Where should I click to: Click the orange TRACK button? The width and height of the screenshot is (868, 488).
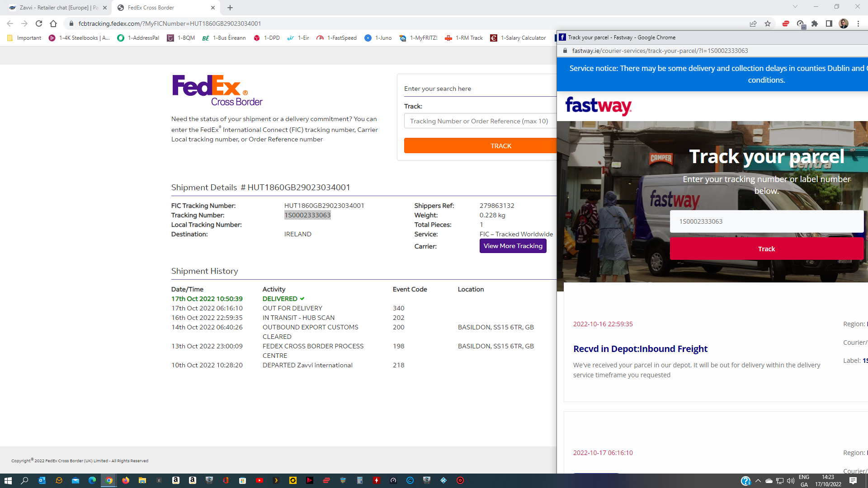[x=480, y=146]
